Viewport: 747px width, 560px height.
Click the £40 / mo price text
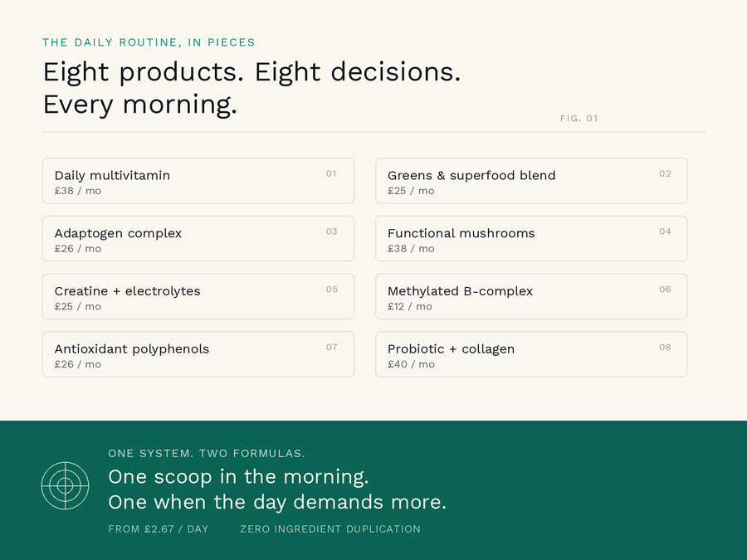point(411,364)
